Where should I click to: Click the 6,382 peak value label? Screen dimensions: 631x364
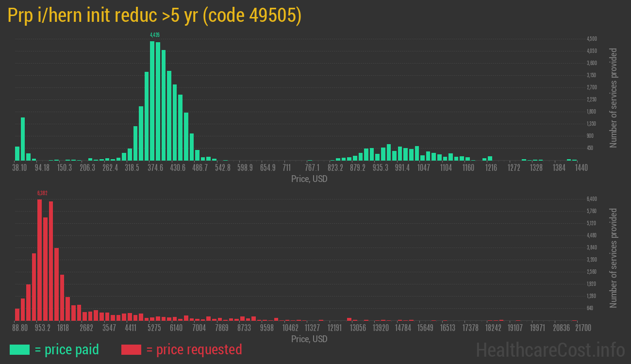tap(42, 193)
